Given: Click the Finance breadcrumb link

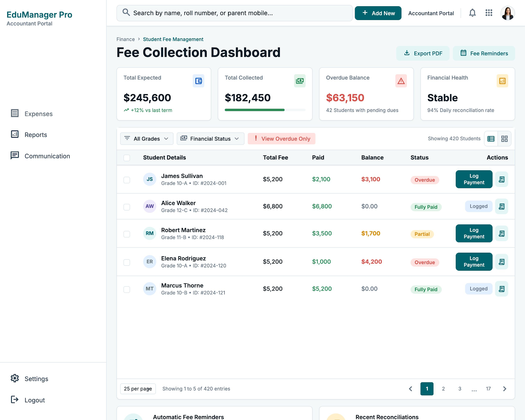Looking at the screenshot, I should point(126,39).
